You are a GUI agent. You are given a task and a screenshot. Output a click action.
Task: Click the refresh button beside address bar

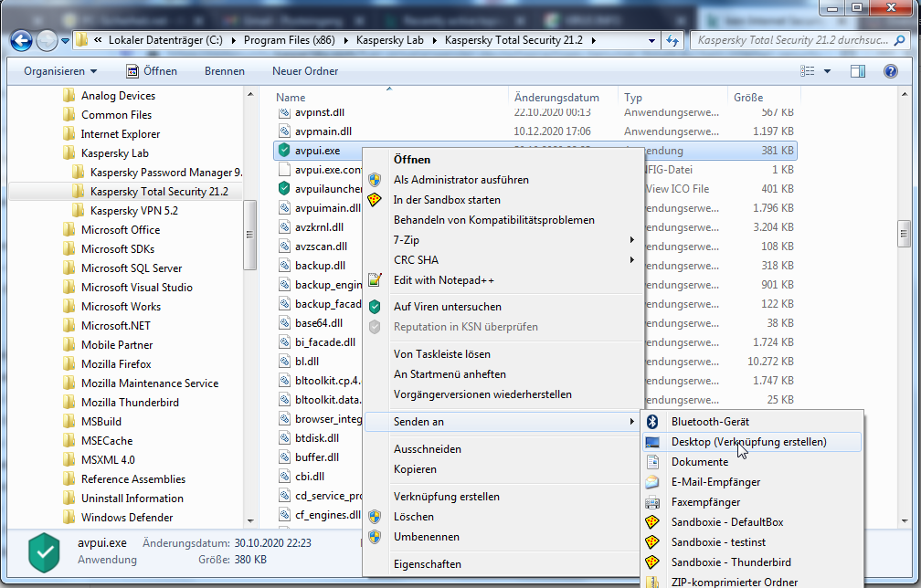coord(672,40)
